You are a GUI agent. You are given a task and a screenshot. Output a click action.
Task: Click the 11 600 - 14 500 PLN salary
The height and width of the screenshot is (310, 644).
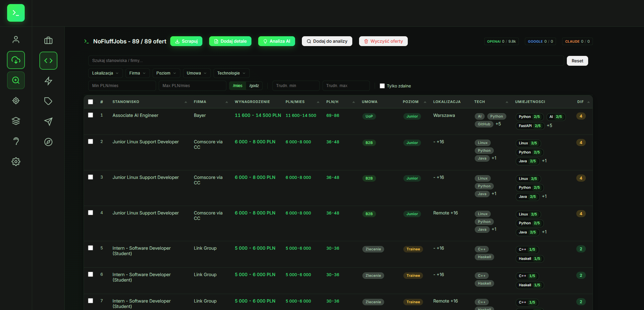point(258,116)
